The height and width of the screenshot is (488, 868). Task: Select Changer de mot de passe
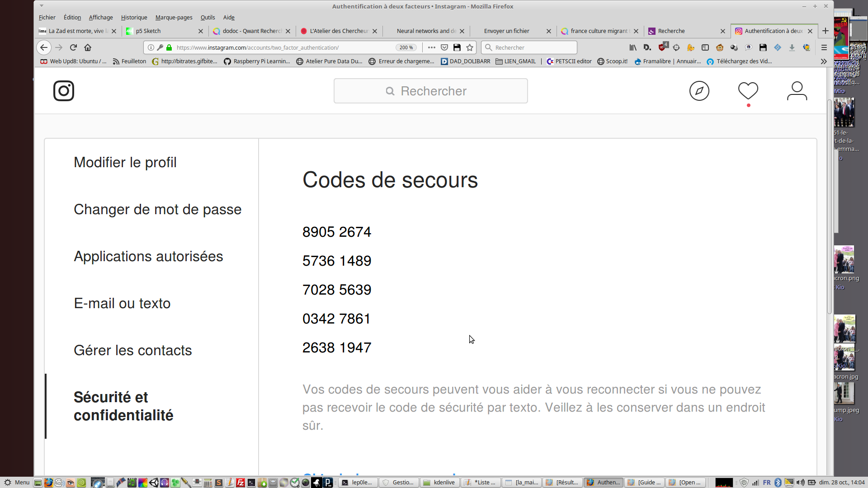coord(157,209)
